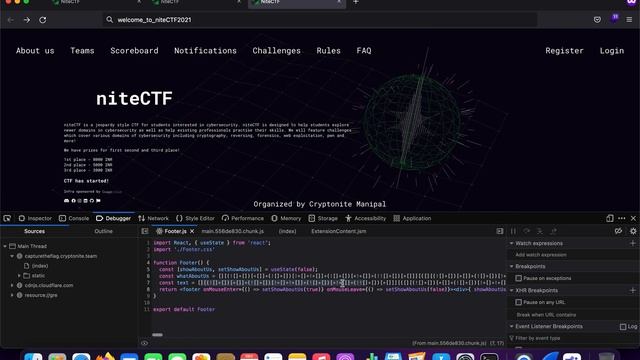Expand the resource://gre node

pos(12,295)
